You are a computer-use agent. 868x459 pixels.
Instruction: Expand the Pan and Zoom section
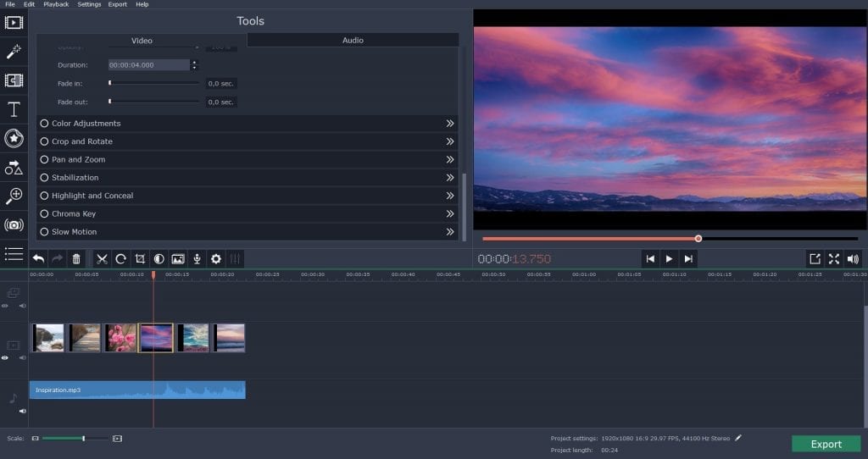(450, 159)
